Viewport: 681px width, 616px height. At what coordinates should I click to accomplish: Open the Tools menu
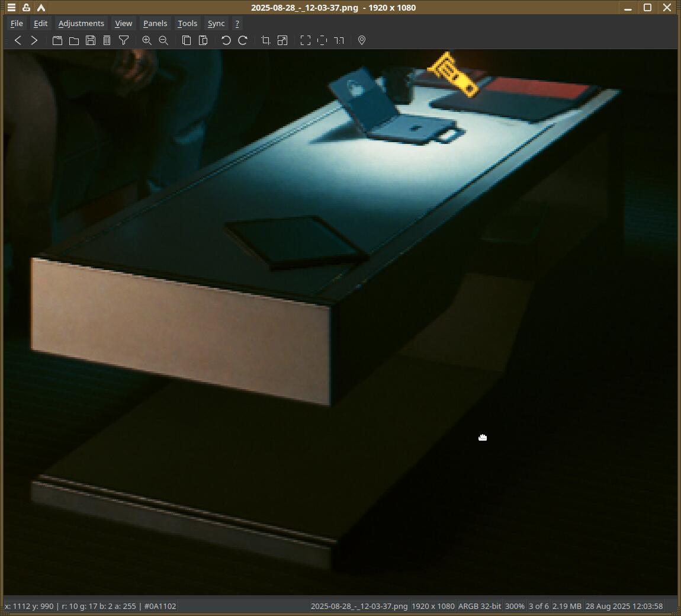click(x=187, y=24)
